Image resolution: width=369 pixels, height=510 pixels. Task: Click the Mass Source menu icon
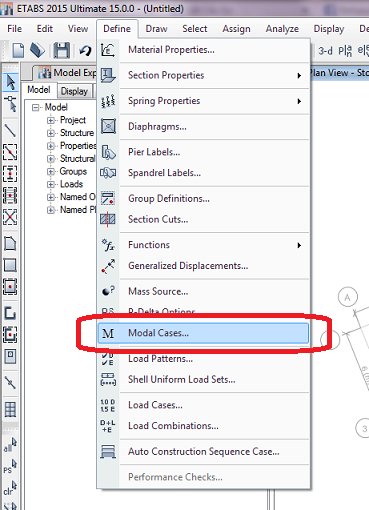[x=108, y=291]
